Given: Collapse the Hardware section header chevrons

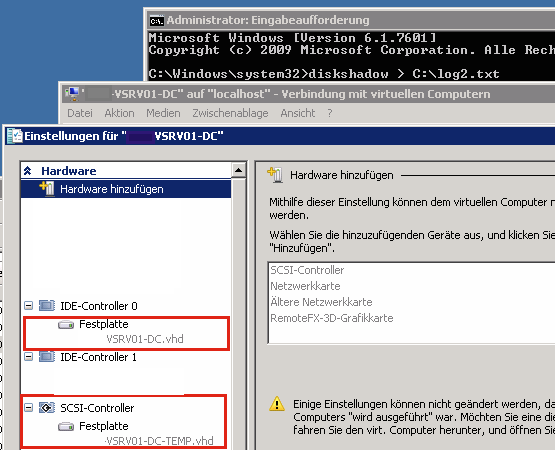Looking at the screenshot, I should [28, 171].
